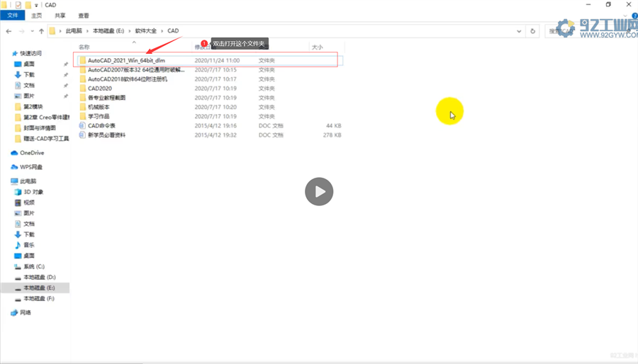Viewport: 638px width, 364px height.
Task: Go back with the back arrow
Action: (9, 31)
